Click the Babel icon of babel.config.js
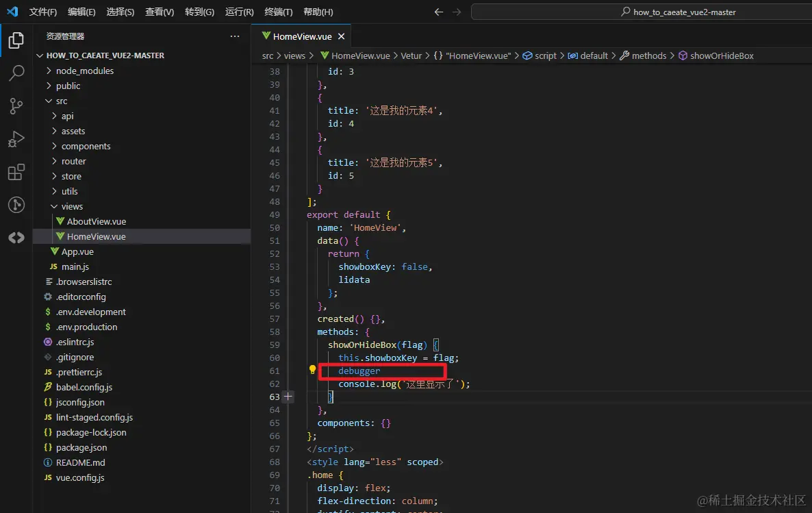Screen dimensions: 812x513 pyautogui.click(x=48, y=386)
